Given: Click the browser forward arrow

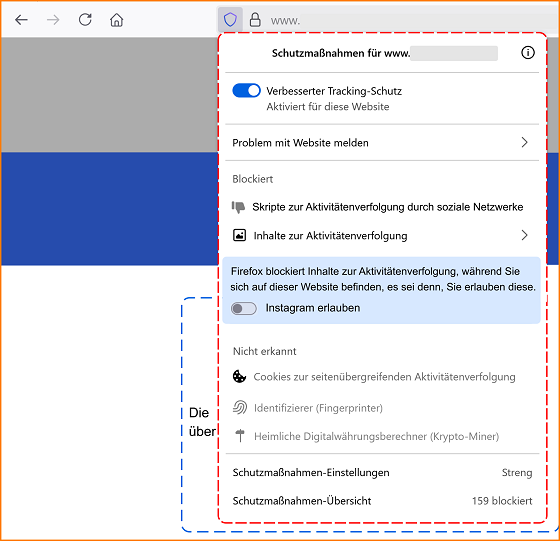Looking at the screenshot, I should (53, 20).
